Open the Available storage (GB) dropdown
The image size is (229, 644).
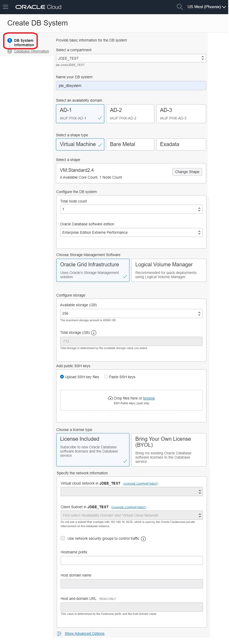click(x=131, y=313)
